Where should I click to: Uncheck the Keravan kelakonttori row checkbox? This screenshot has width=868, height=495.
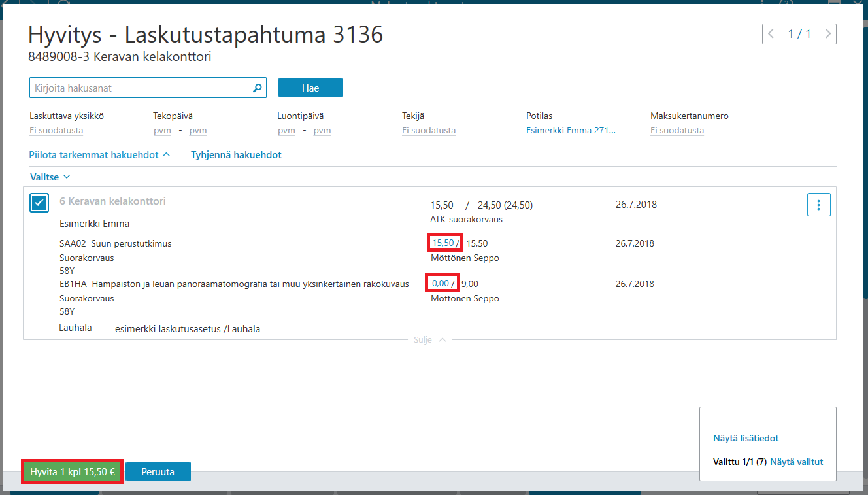(x=39, y=203)
